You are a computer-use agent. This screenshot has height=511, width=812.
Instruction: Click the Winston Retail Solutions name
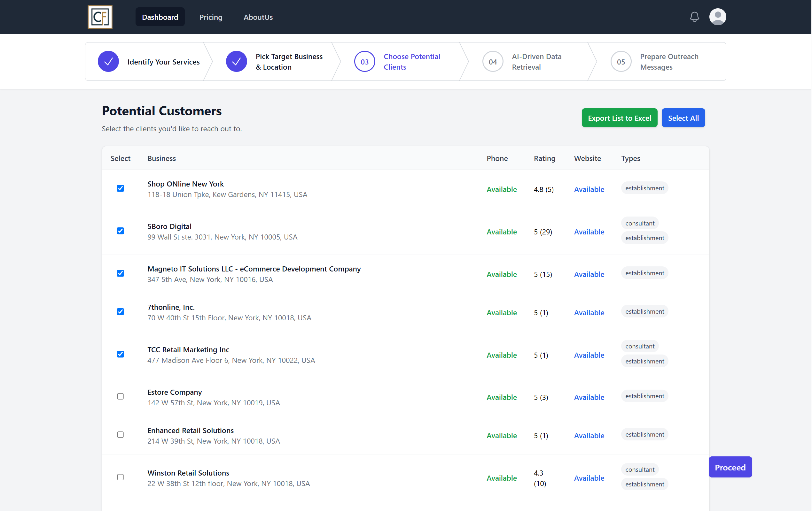pyautogui.click(x=188, y=473)
